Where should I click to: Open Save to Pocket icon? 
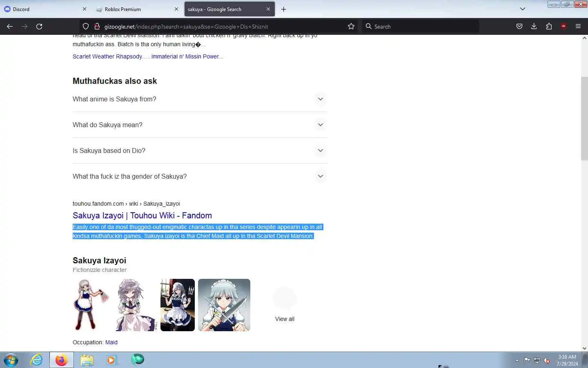[x=519, y=26]
